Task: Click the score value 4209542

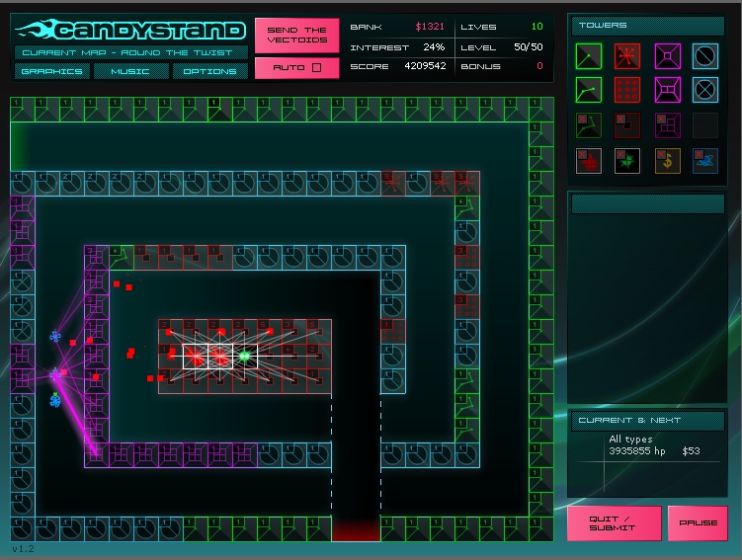Action: [425, 66]
